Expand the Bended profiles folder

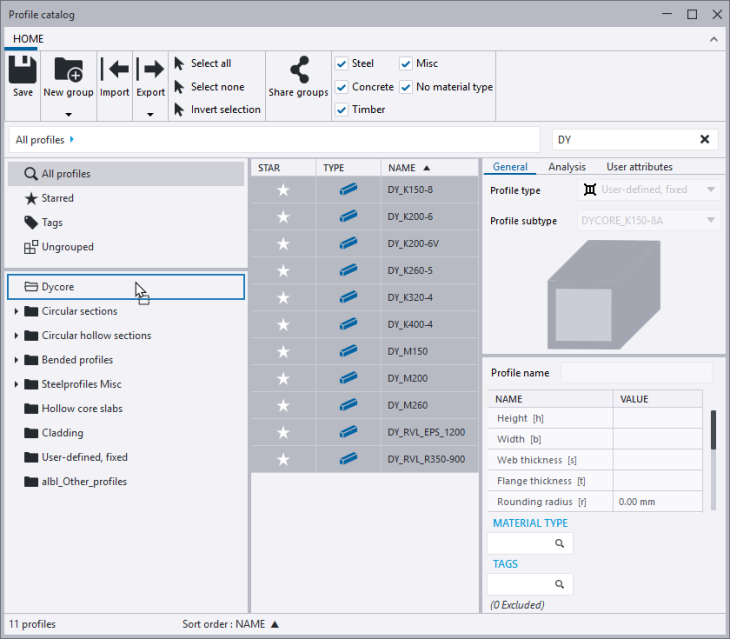point(16,360)
